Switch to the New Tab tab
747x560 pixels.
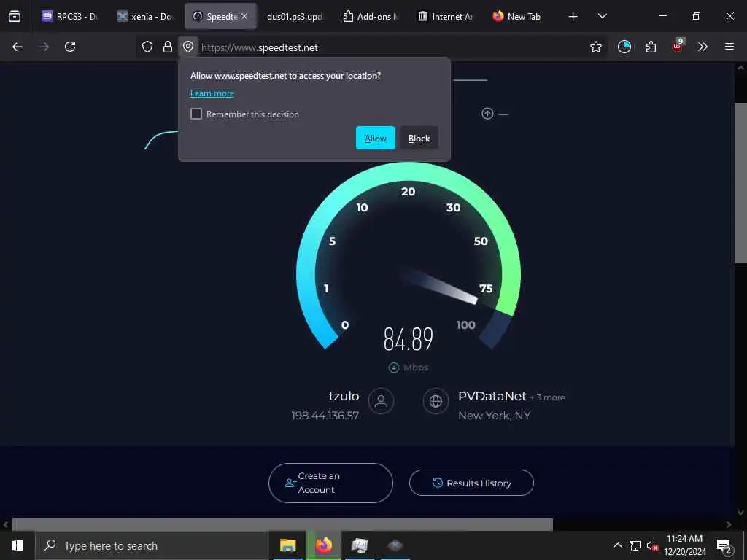(517, 16)
